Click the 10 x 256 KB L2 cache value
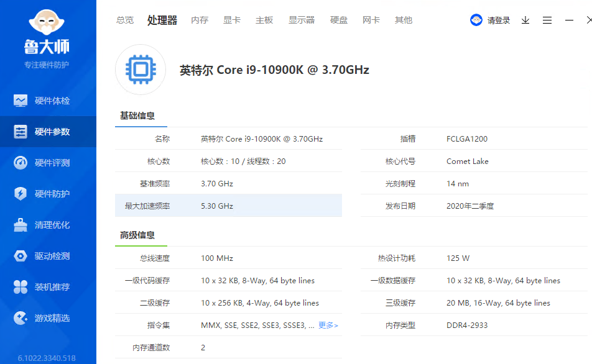 [260, 303]
